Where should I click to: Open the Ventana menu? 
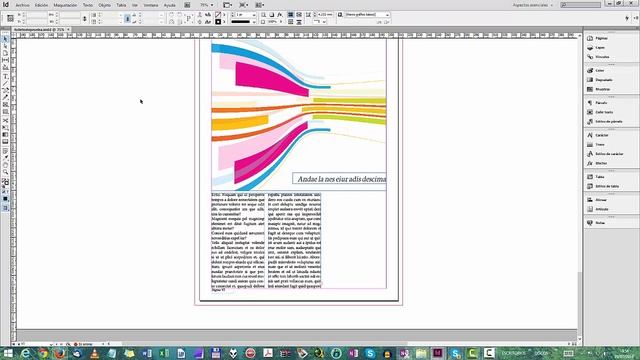coord(151,5)
